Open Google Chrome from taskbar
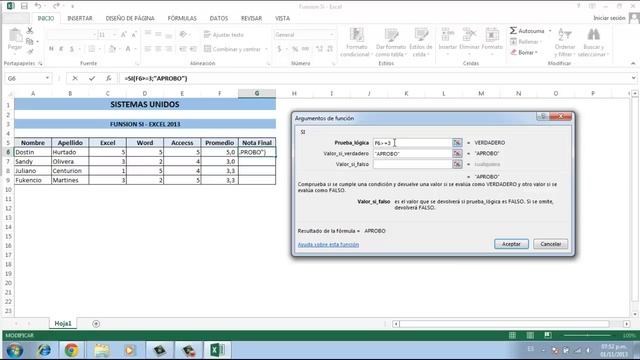 (x=71, y=350)
